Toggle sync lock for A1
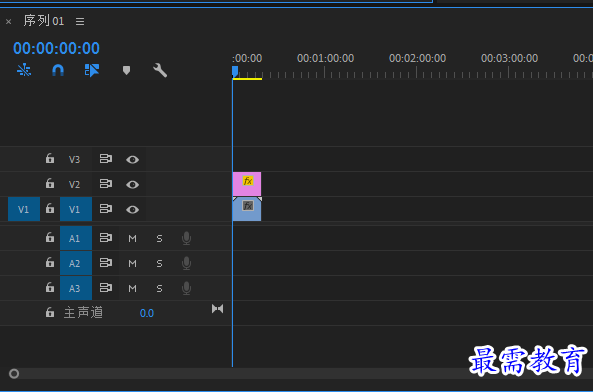This screenshot has width=593, height=392. coord(106,238)
